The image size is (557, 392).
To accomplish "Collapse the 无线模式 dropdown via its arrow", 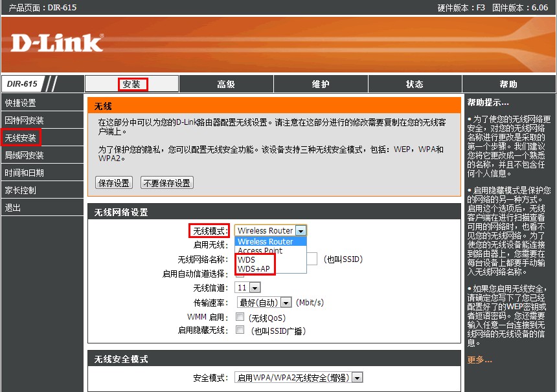I will tap(301, 230).
